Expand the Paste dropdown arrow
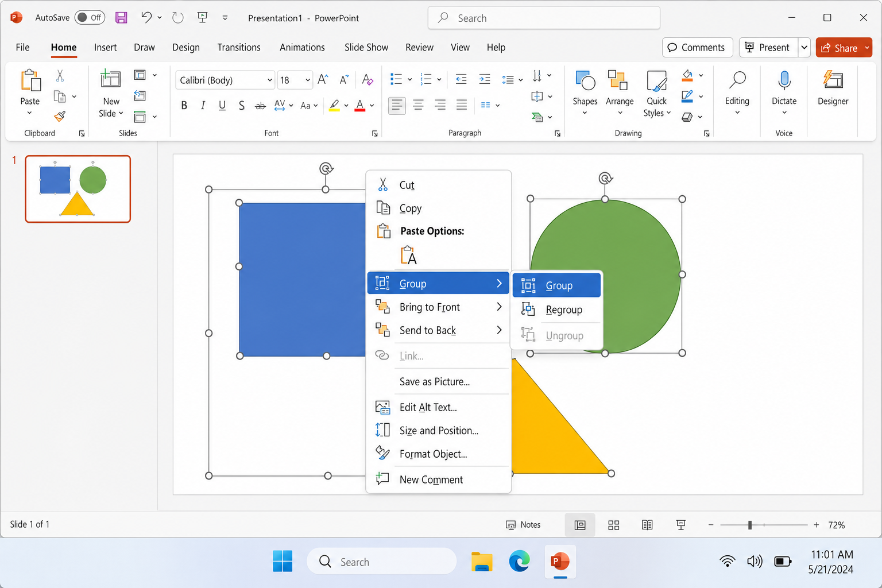Screen dimensions: 882x588 30,113
